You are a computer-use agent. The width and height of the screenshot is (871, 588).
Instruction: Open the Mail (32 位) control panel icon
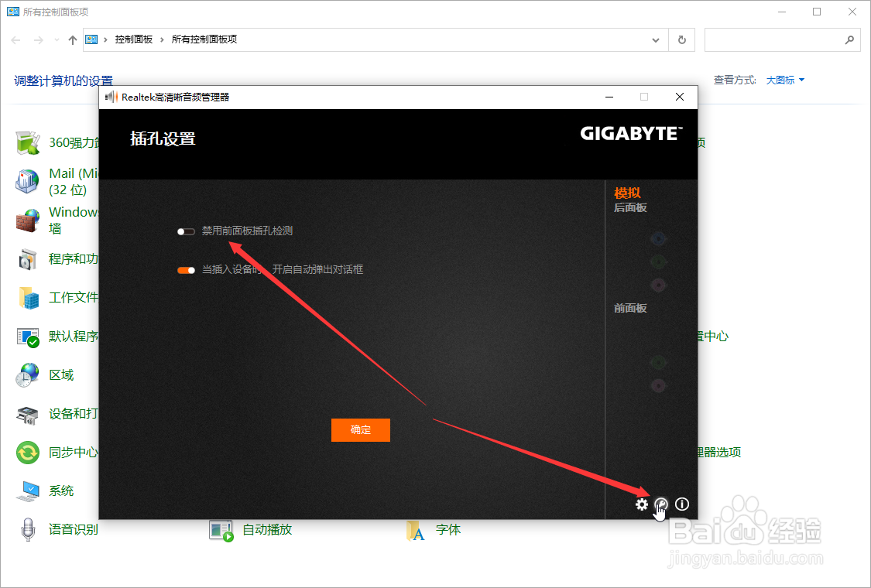point(27,182)
